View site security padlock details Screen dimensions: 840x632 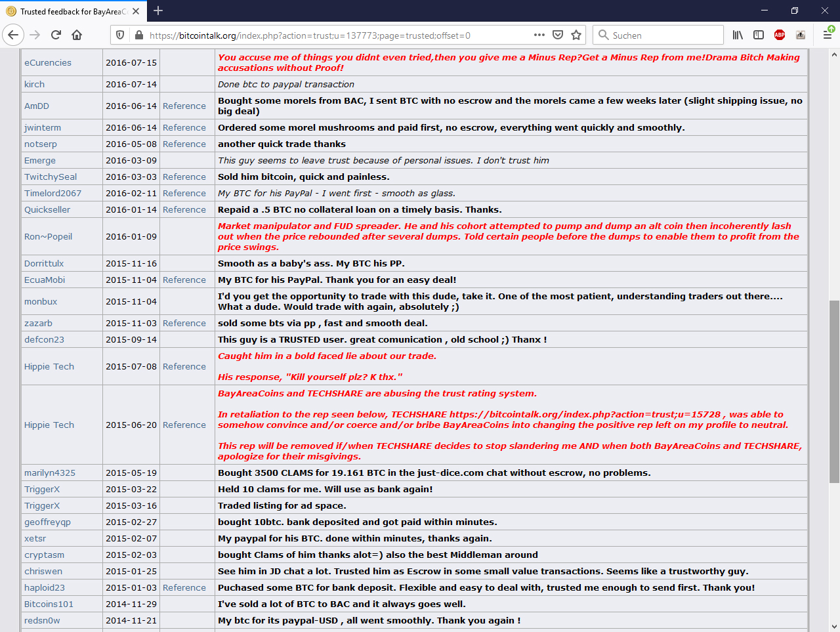tap(138, 35)
